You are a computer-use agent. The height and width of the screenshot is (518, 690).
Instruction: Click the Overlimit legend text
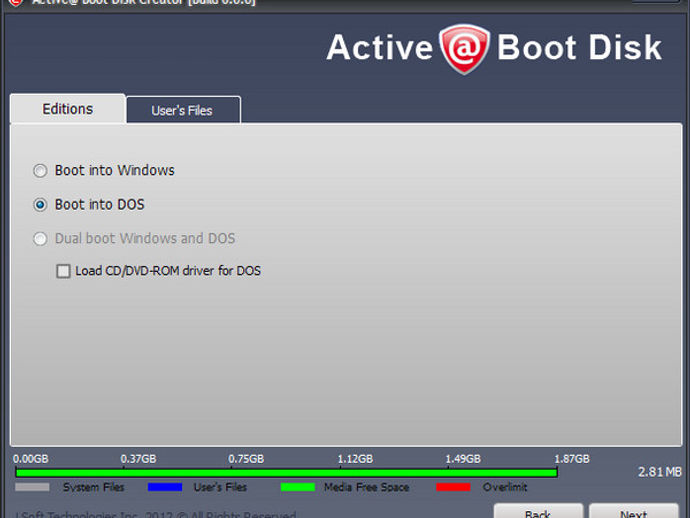pyautogui.click(x=505, y=487)
